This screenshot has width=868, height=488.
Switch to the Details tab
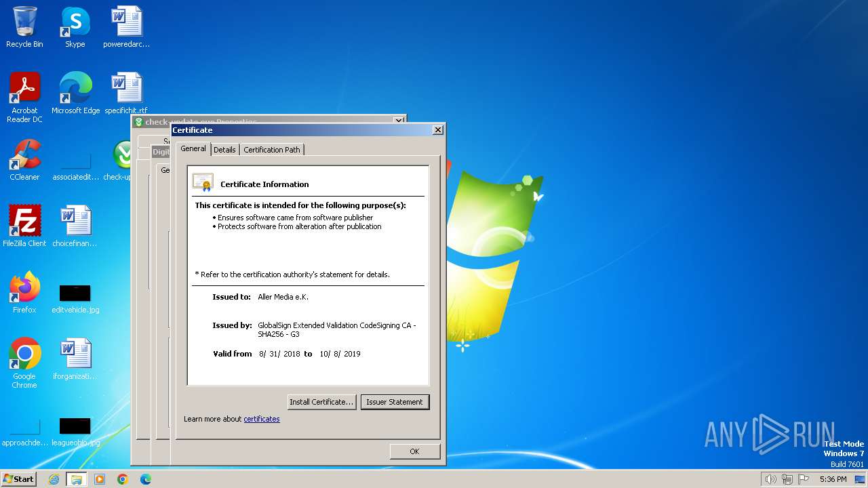(x=225, y=150)
